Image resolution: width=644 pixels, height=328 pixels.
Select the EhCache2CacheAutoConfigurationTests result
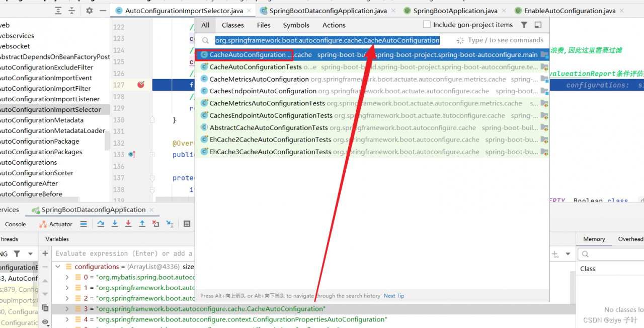(372, 140)
